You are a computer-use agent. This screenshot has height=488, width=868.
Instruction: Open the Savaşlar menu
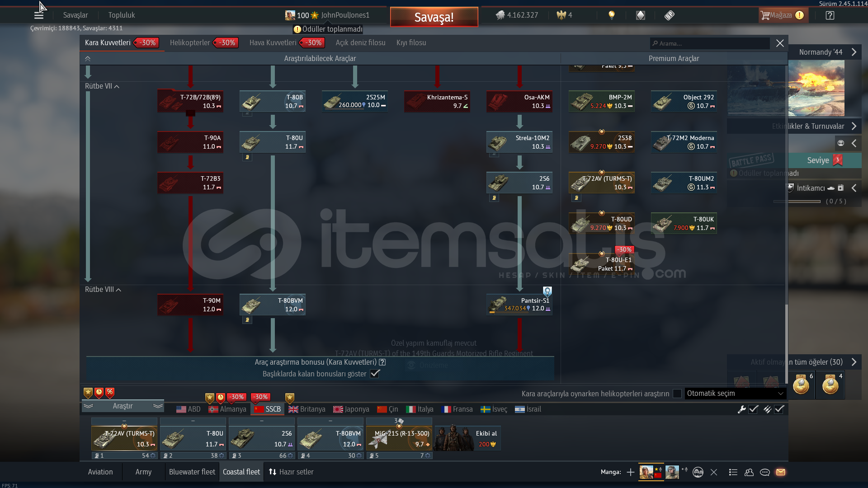tap(75, 15)
